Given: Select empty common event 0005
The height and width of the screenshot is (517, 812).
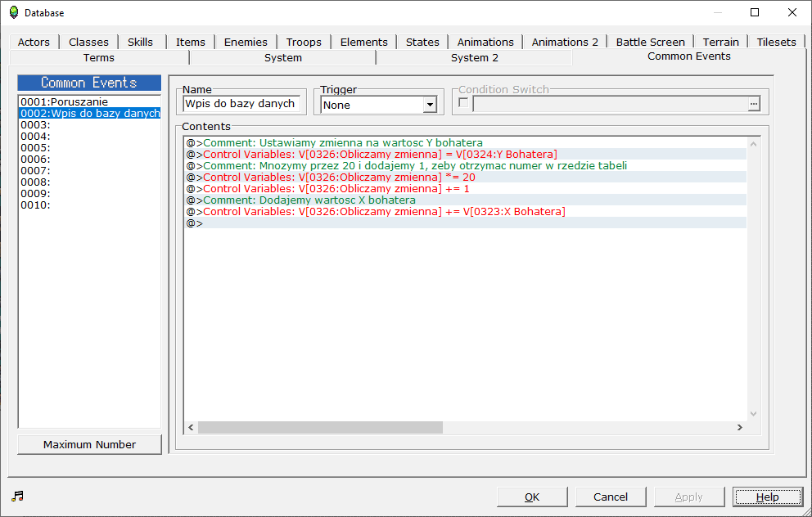Looking at the screenshot, I should 89,147.
